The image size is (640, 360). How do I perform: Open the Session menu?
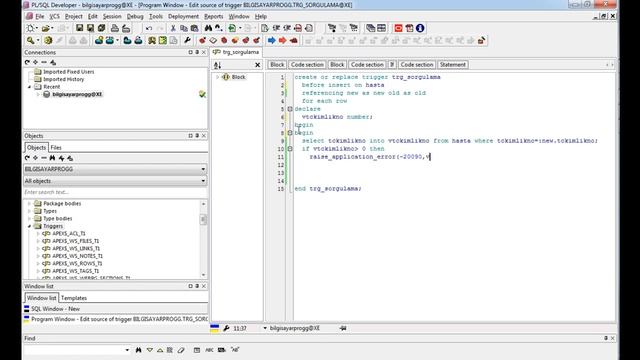pos(112,16)
